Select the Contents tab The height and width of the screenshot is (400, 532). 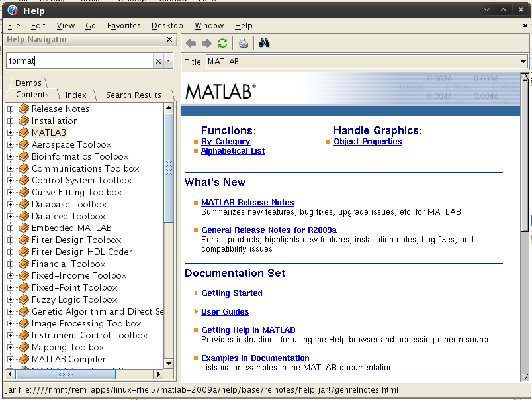32,95
